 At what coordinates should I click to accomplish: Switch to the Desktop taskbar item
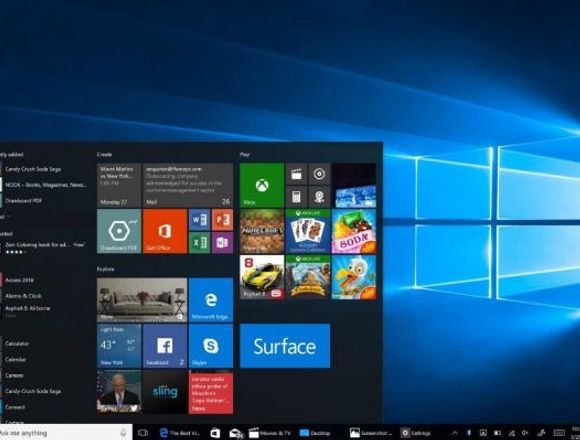click(x=315, y=433)
